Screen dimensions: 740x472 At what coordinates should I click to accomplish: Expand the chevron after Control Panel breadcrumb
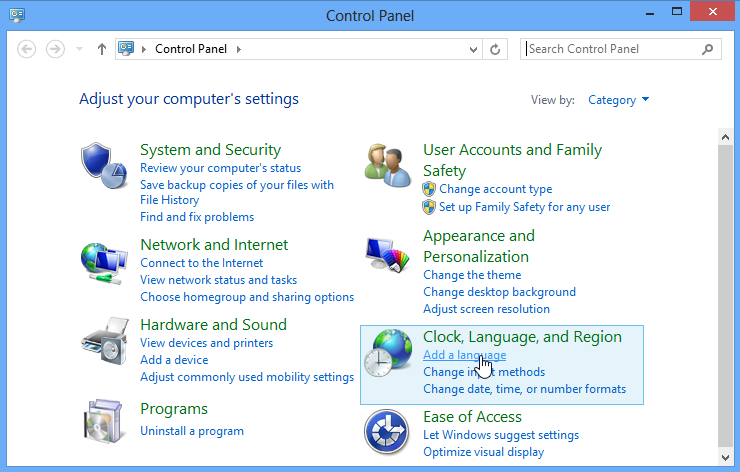tap(239, 49)
